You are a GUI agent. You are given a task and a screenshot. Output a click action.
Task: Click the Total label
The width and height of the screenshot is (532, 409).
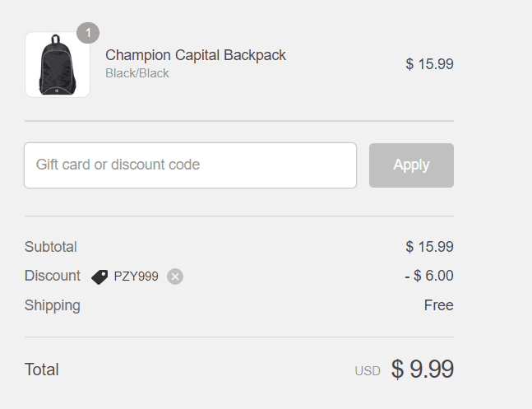41,369
